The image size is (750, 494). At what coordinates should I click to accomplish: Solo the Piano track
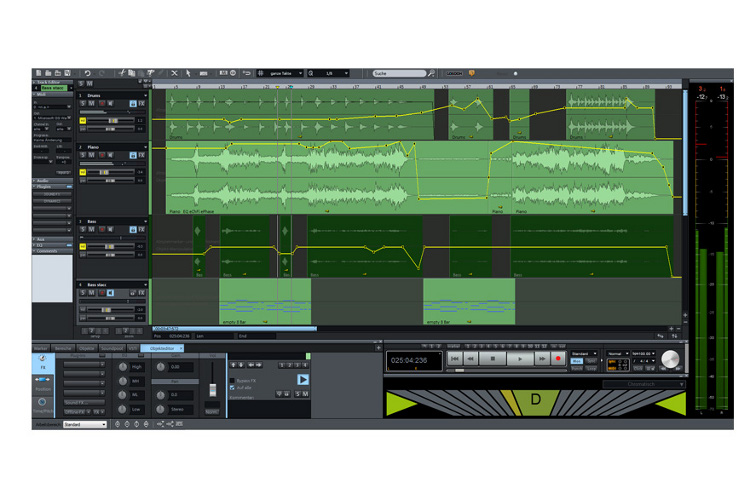click(83, 155)
